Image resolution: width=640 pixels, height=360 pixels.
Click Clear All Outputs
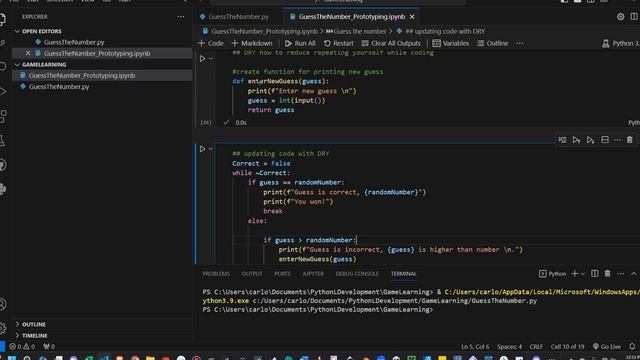(x=391, y=43)
